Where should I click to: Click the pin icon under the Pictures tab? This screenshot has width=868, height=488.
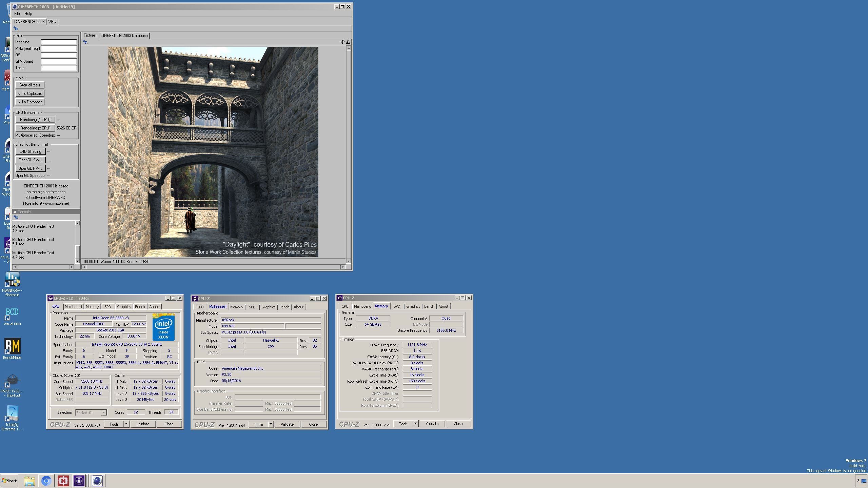tap(85, 42)
